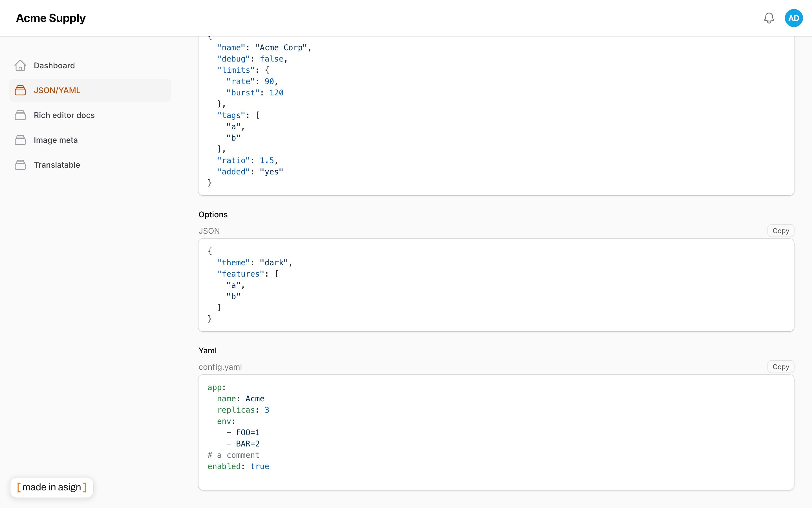Click inside the config.yaml code block
Image resolution: width=812 pixels, height=508 pixels.
pos(496,432)
